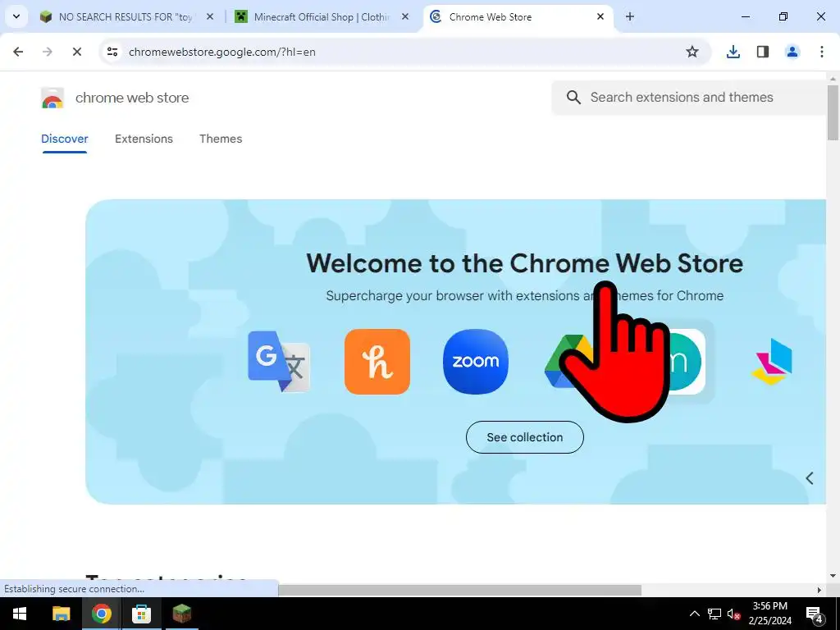Open the Windows Start menu

[x=20, y=614]
